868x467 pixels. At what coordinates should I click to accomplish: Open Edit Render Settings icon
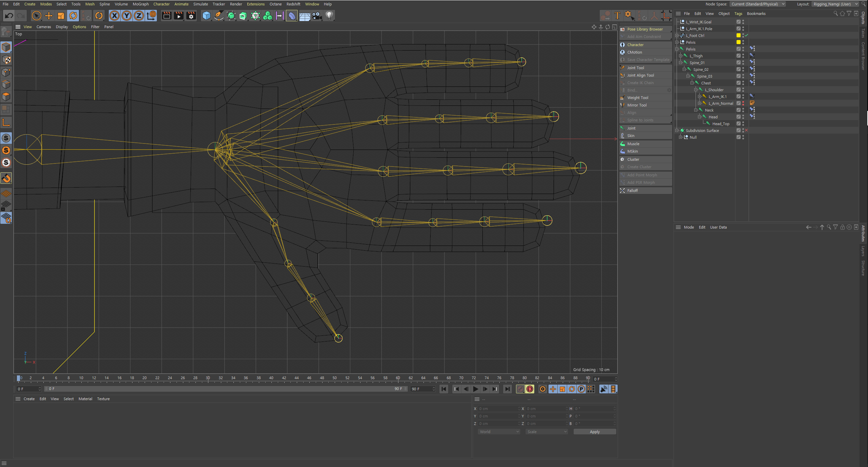191,16
